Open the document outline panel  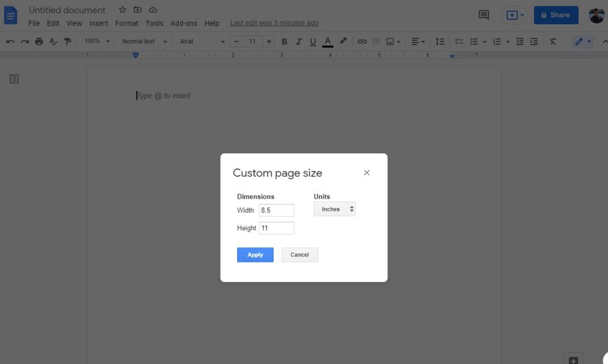coord(14,78)
